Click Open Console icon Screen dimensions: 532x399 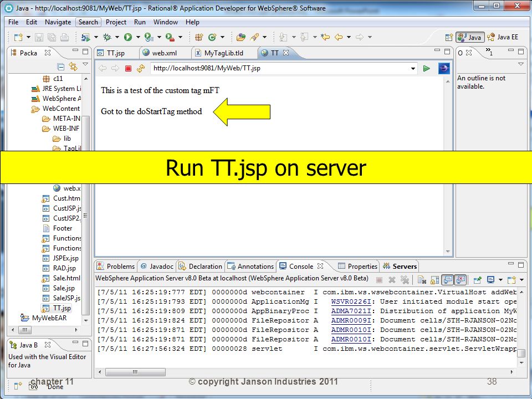click(511, 280)
